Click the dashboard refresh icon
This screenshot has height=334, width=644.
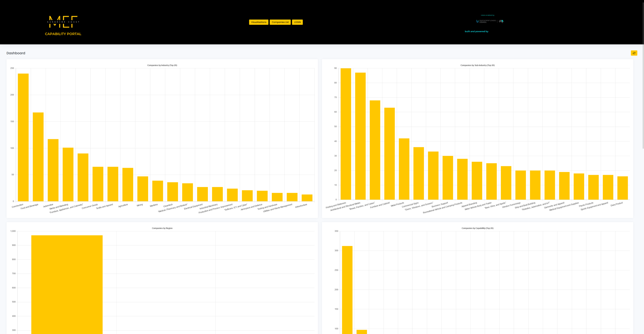(x=634, y=53)
